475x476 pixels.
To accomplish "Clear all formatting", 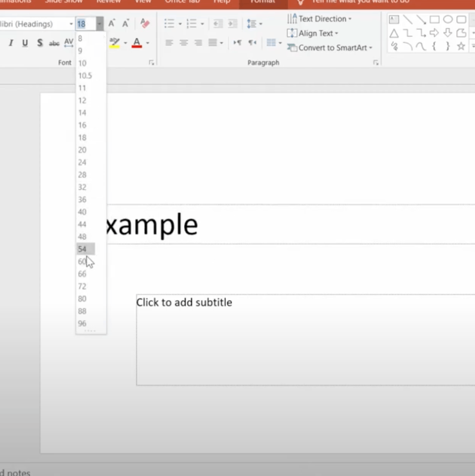I will tap(145, 24).
